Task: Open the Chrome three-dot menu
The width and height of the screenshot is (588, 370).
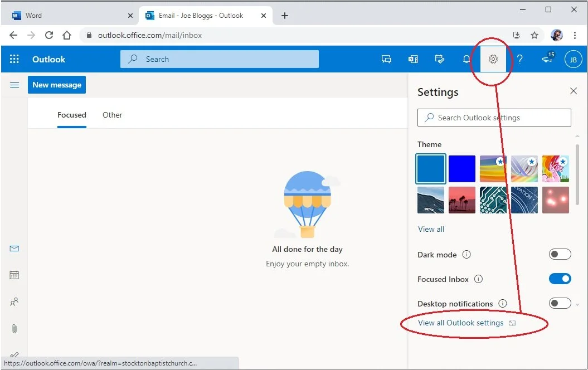Action: [x=575, y=35]
